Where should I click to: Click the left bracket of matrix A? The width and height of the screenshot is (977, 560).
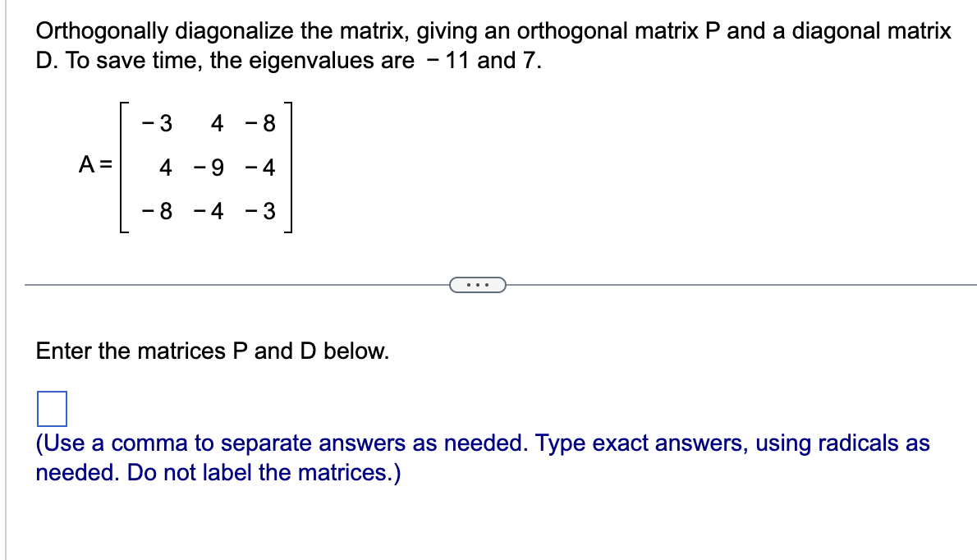click(x=123, y=168)
